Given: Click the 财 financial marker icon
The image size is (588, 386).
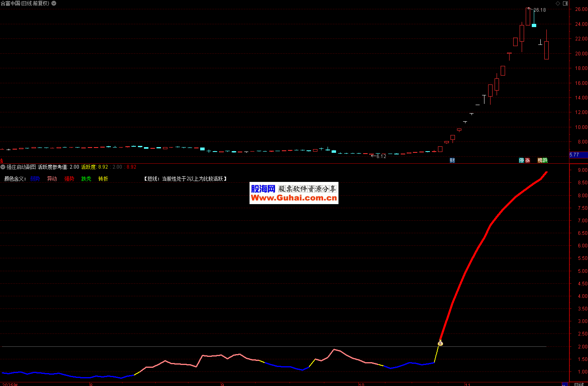Looking at the screenshot, I should [x=452, y=160].
